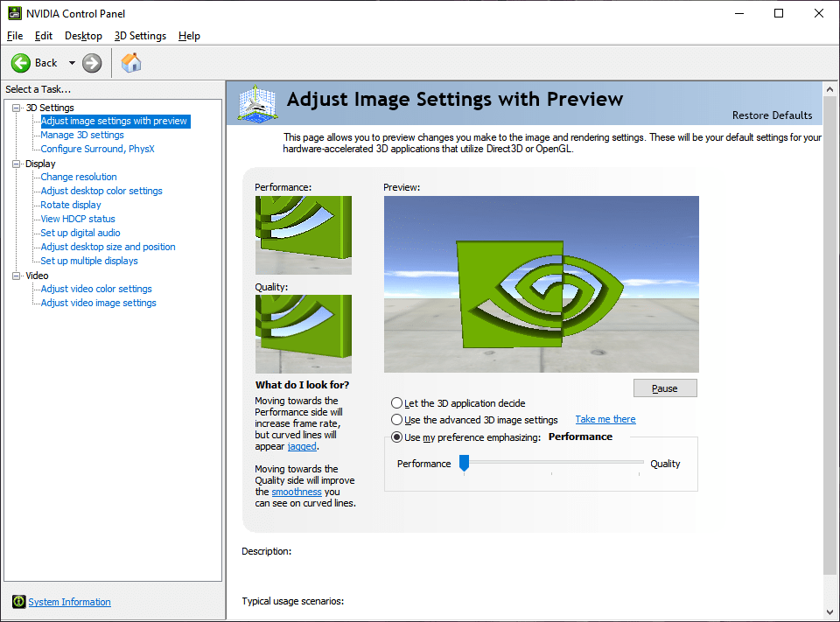Follow the Take me there link
Viewport: 840px width, 622px height.
605,419
